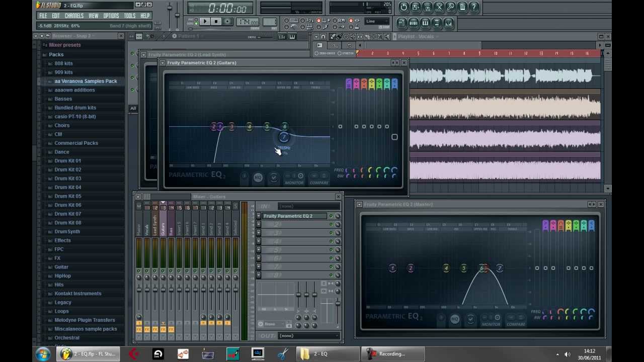
Task: Click the Play button in transport
Action: point(205,21)
